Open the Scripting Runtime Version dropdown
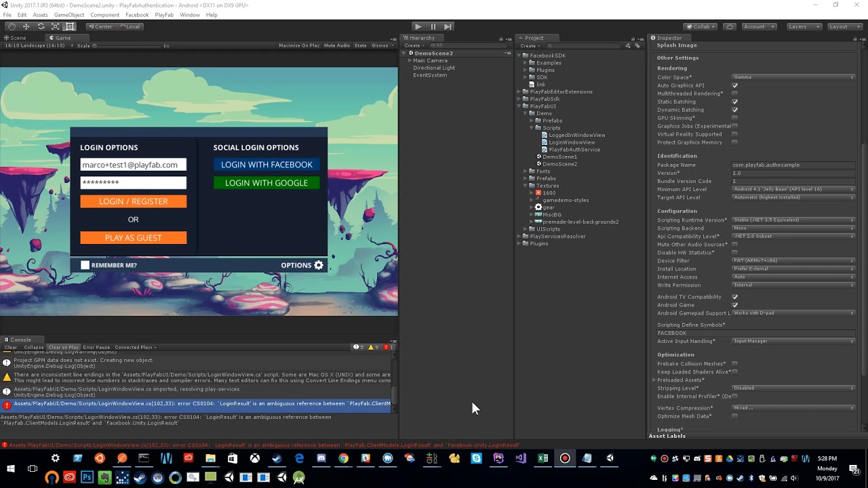Viewport: 868px width, 488px height. pos(793,220)
